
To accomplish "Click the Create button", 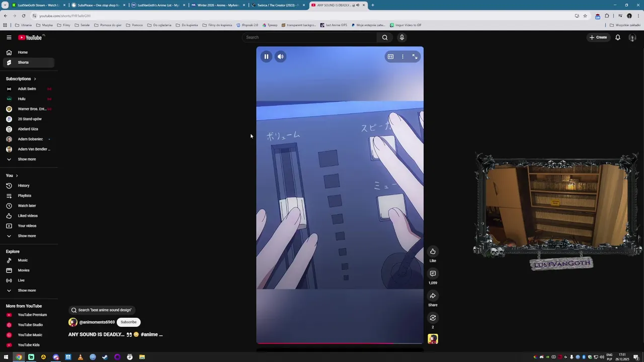I will click(598, 37).
